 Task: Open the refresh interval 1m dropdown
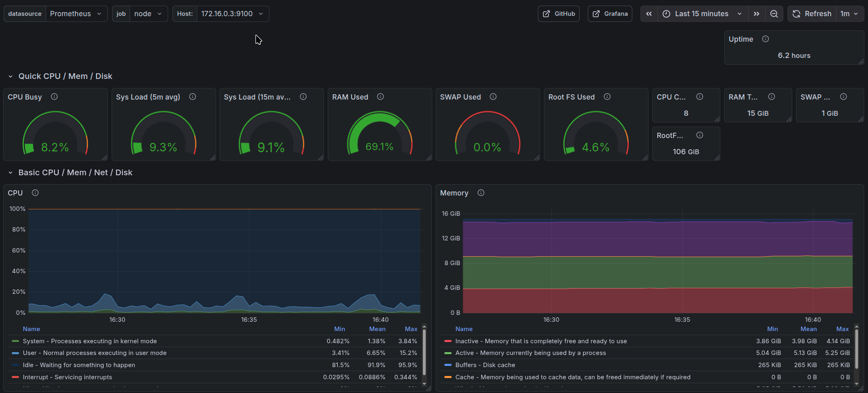[x=849, y=14]
